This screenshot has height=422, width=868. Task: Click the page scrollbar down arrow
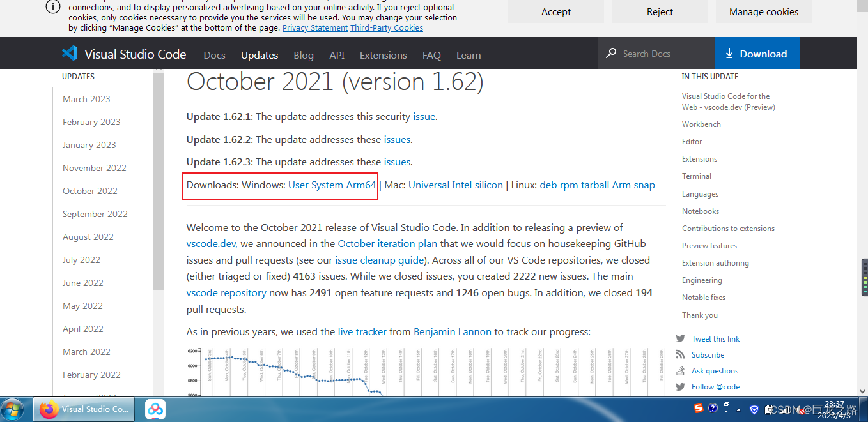point(863,391)
